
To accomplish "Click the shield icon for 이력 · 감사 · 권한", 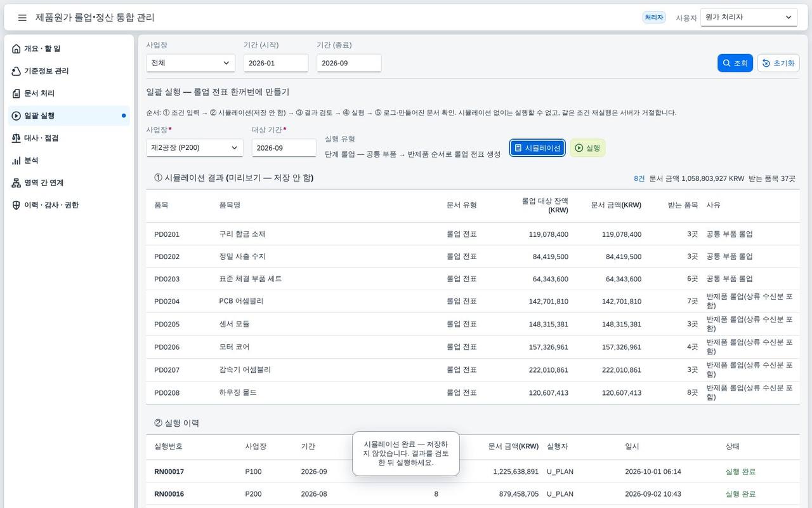I will 16,205.
